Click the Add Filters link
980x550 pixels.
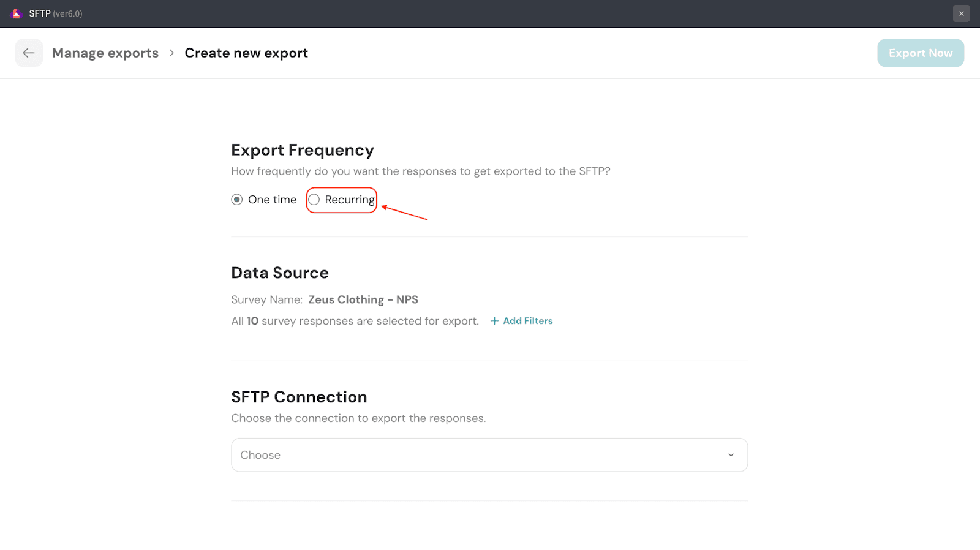click(527, 321)
